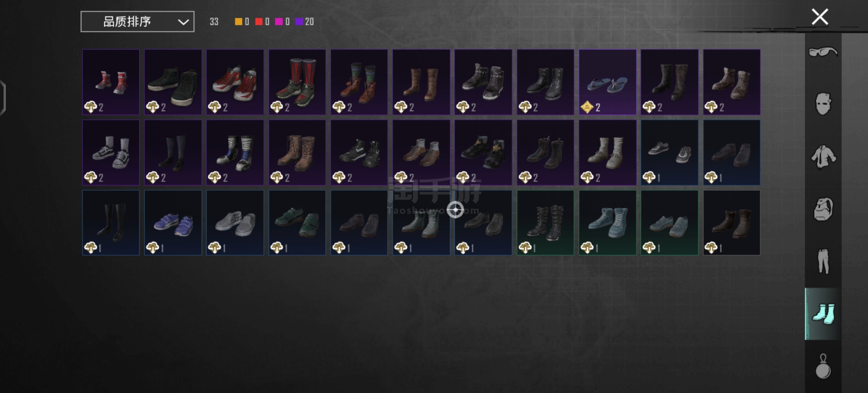Close the wardrobe panel with X
Screen dimensions: 868x393
click(820, 17)
